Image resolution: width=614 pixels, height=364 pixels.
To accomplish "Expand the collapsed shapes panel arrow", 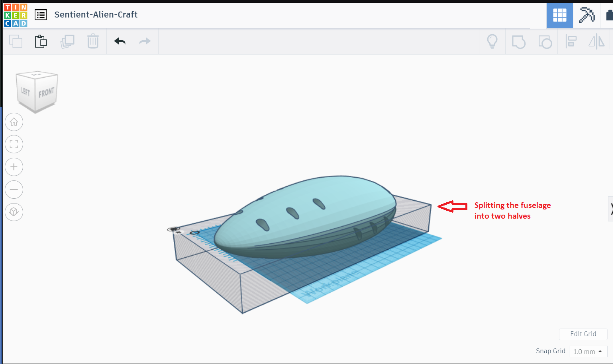I will coord(611,209).
